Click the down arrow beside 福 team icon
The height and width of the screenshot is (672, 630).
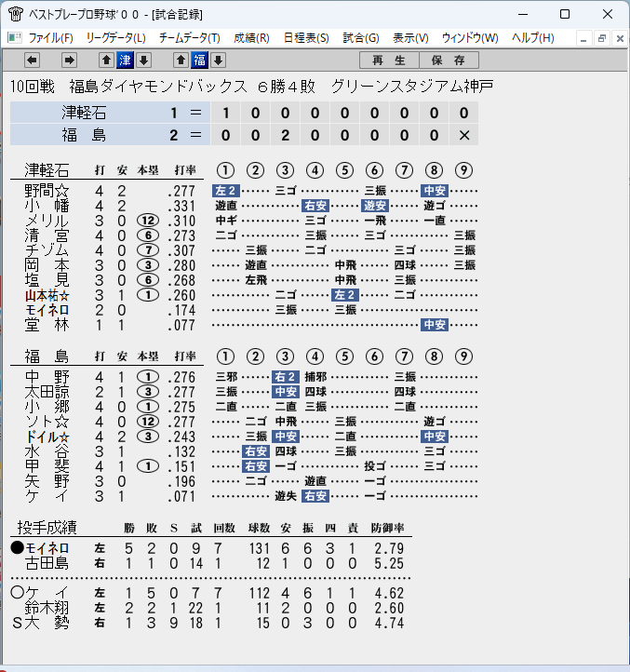pyautogui.click(x=218, y=60)
